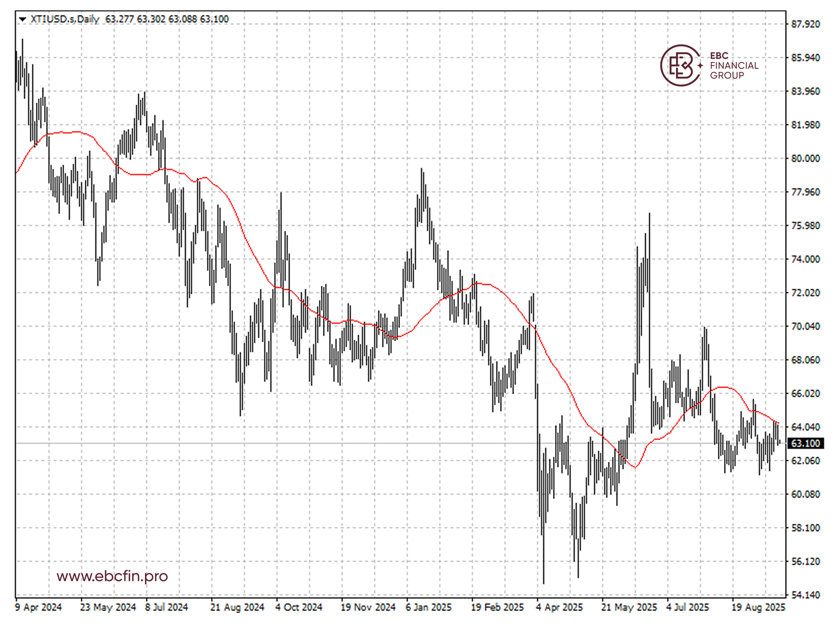Select the 9 Apr 2024 date label
Viewport: 840px width, 627px height.
click(39, 608)
